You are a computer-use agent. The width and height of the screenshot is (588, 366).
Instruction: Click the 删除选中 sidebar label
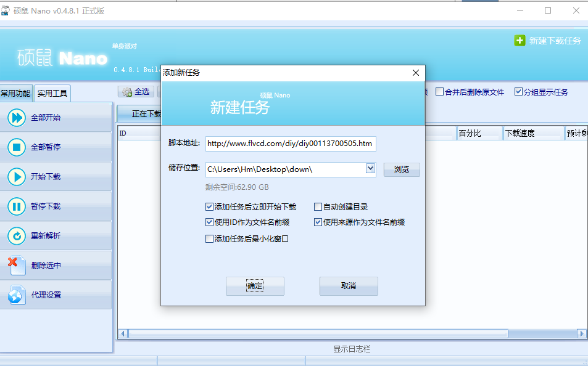point(46,266)
